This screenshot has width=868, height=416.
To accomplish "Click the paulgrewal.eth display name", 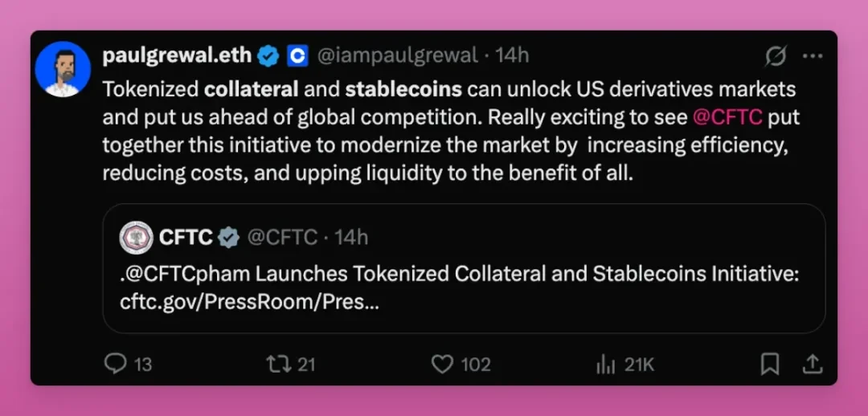I will 177,55.
